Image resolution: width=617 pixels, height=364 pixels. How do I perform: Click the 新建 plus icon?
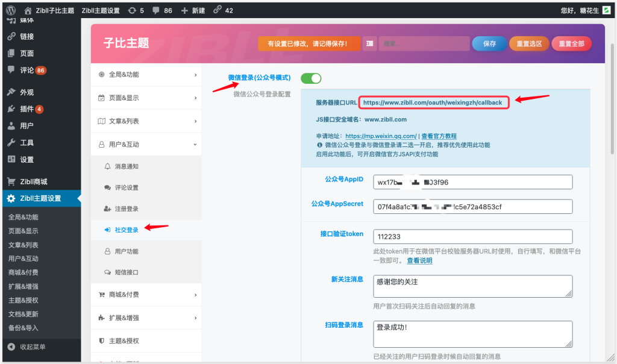click(x=184, y=10)
